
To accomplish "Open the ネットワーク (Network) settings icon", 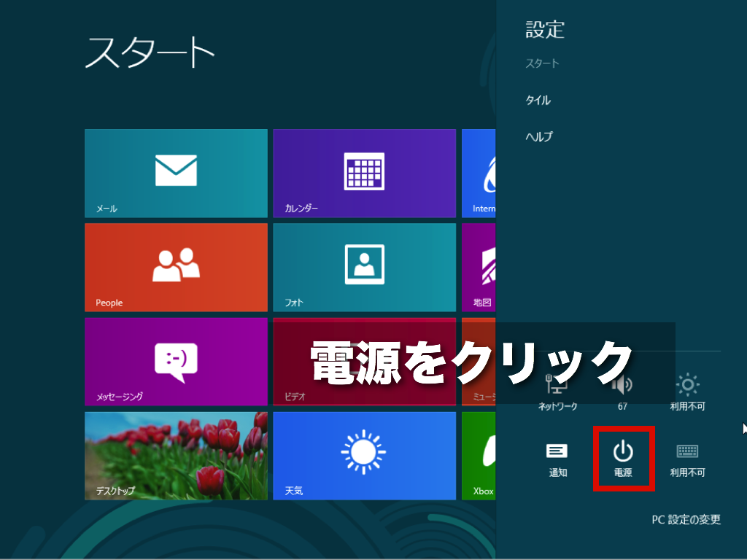I will click(x=557, y=393).
